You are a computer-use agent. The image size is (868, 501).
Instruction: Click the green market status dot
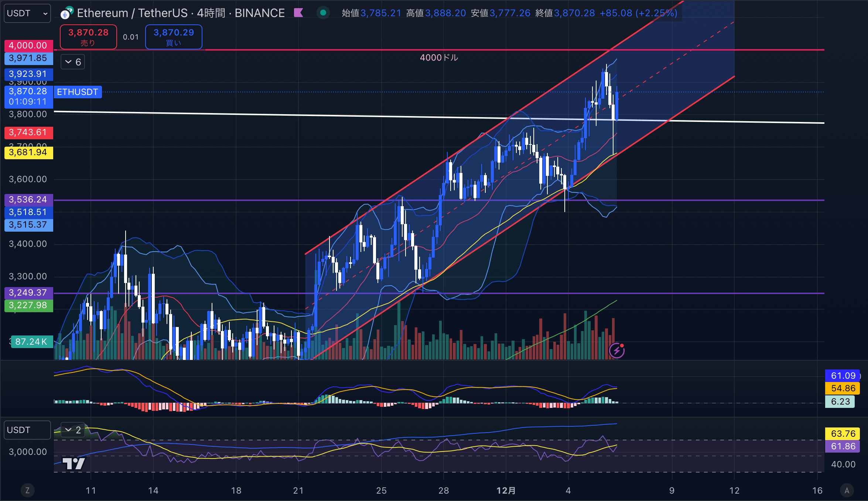[x=323, y=13]
